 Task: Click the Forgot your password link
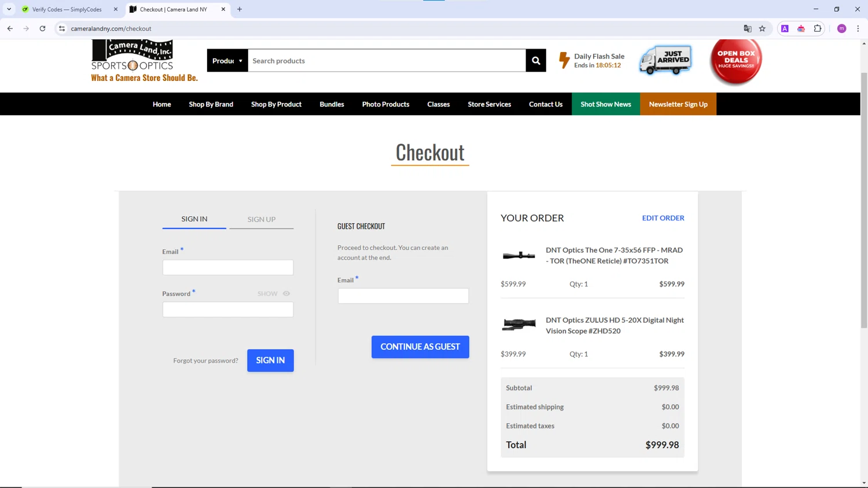(x=205, y=361)
